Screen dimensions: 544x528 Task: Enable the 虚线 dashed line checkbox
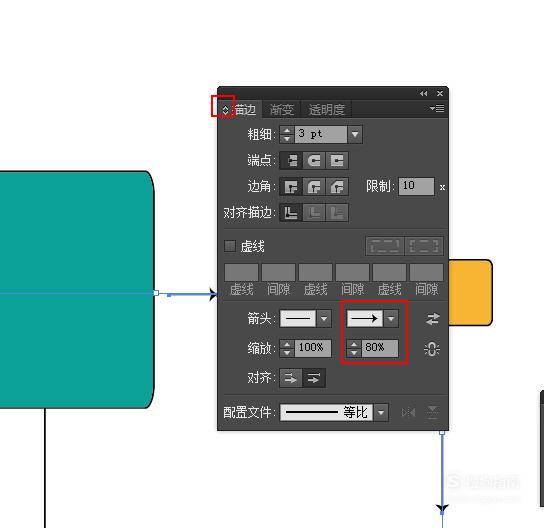(230, 246)
